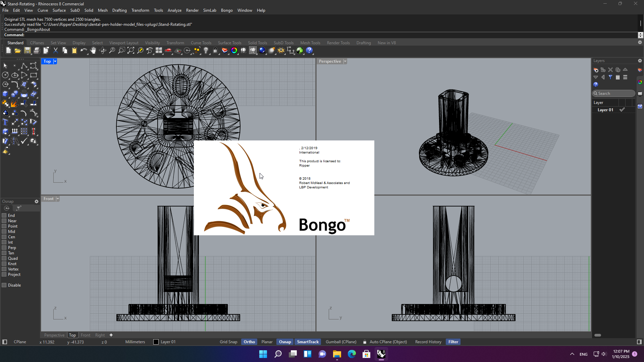
Task: Switch to the Right viewport tab
Action: pyautogui.click(x=100, y=335)
